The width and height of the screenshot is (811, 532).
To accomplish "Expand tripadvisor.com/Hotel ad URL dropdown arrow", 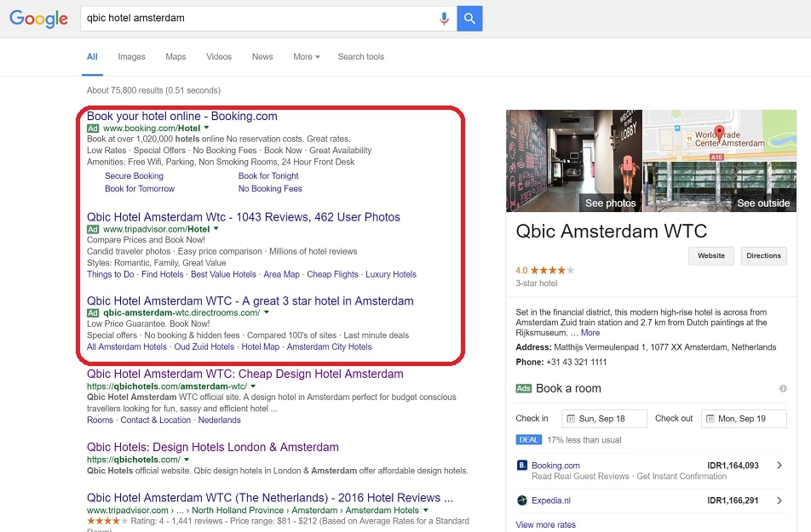I will pos(216,228).
